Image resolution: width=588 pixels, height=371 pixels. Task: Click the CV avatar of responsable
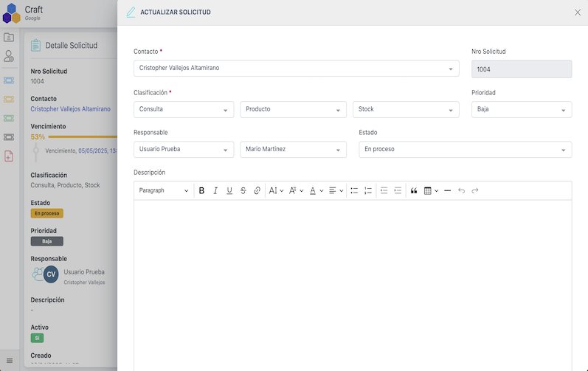(51, 274)
